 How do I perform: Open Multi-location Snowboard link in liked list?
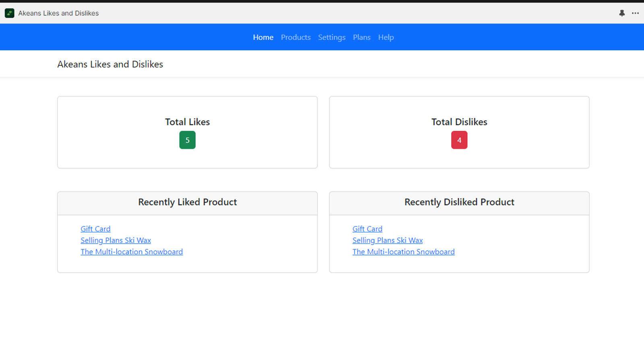pos(132,252)
